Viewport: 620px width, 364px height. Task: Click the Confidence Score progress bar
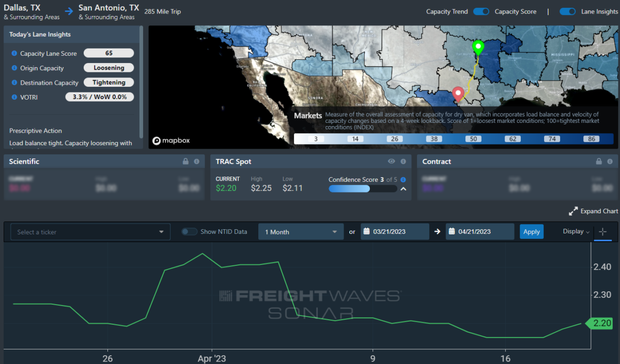(x=363, y=189)
